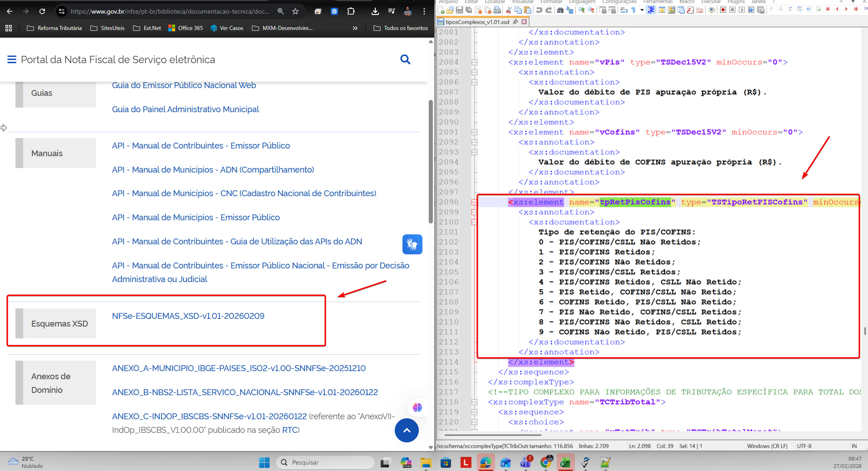
Task: Collapse the vPis element fold at line 2084
Action: 474,62
